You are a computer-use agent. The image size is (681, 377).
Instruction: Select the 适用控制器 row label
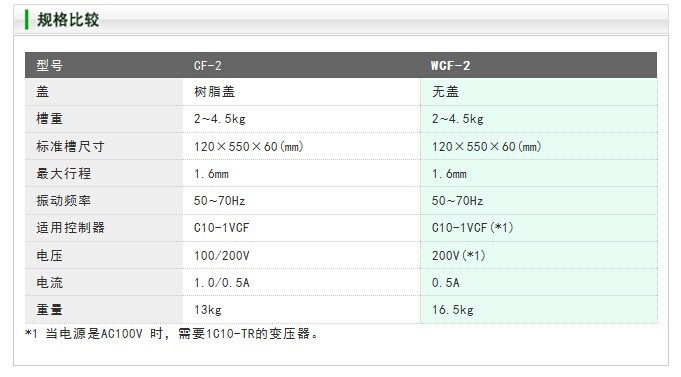pos(70,228)
